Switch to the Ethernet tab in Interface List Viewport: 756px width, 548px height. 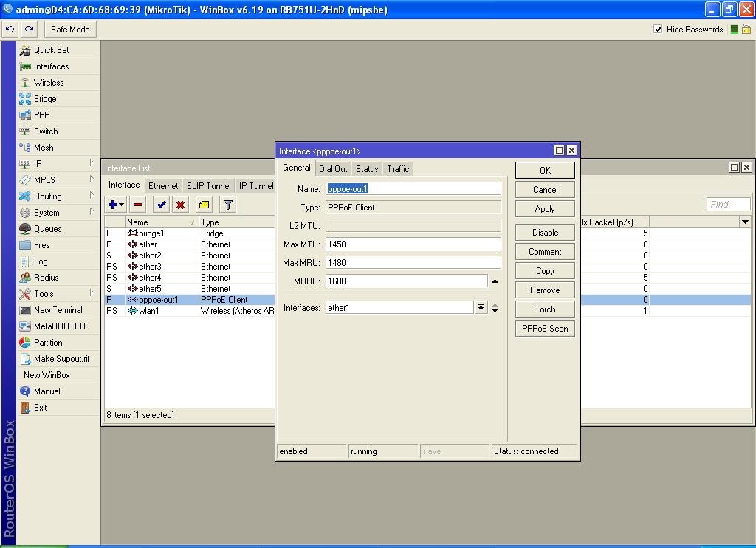click(x=163, y=185)
